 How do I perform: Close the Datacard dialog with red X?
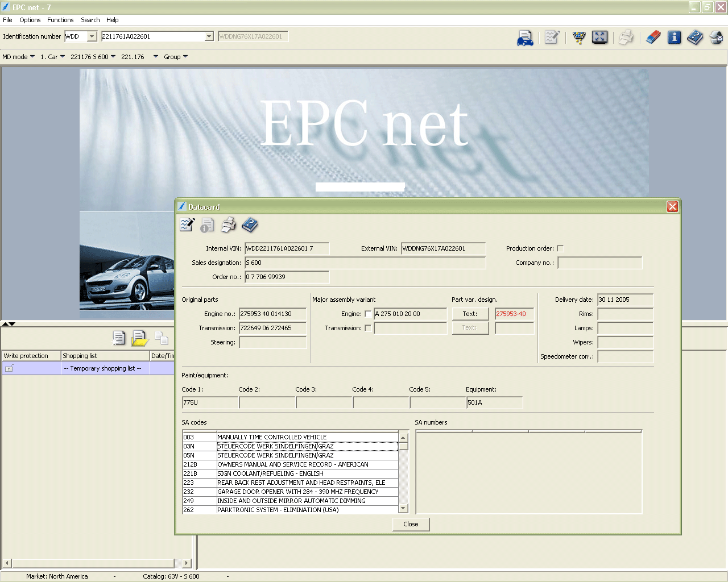click(x=672, y=207)
